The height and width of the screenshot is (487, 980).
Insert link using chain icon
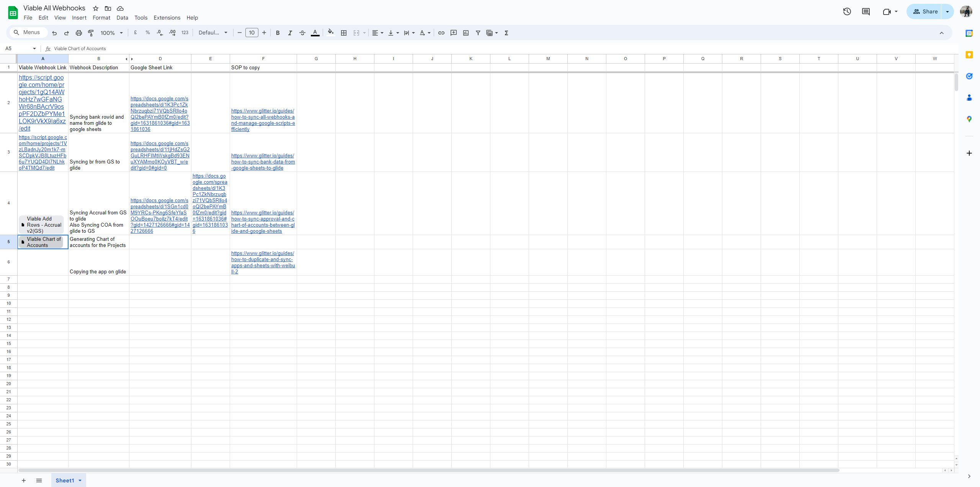441,33
